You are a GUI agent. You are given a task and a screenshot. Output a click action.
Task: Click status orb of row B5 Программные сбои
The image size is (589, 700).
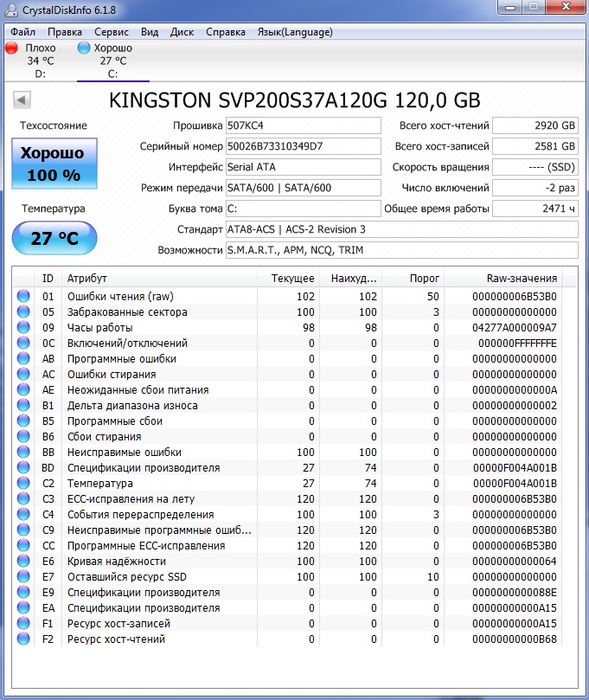point(23,421)
